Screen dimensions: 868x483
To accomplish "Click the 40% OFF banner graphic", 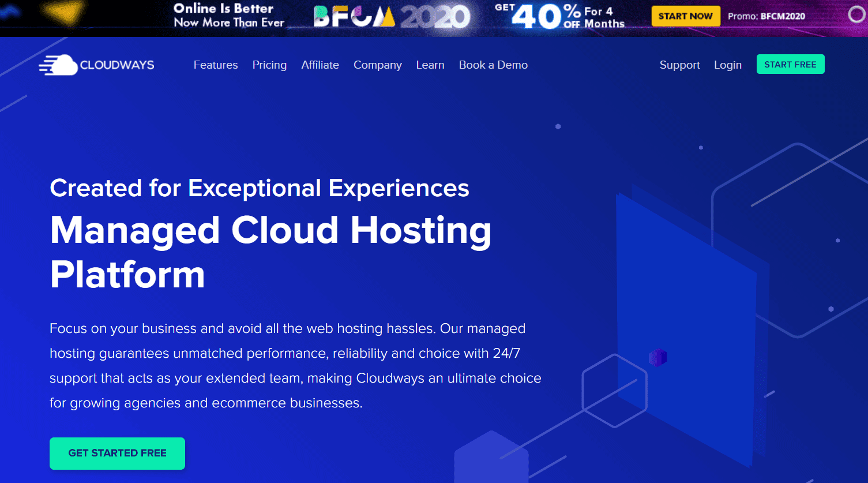I will click(x=559, y=16).
